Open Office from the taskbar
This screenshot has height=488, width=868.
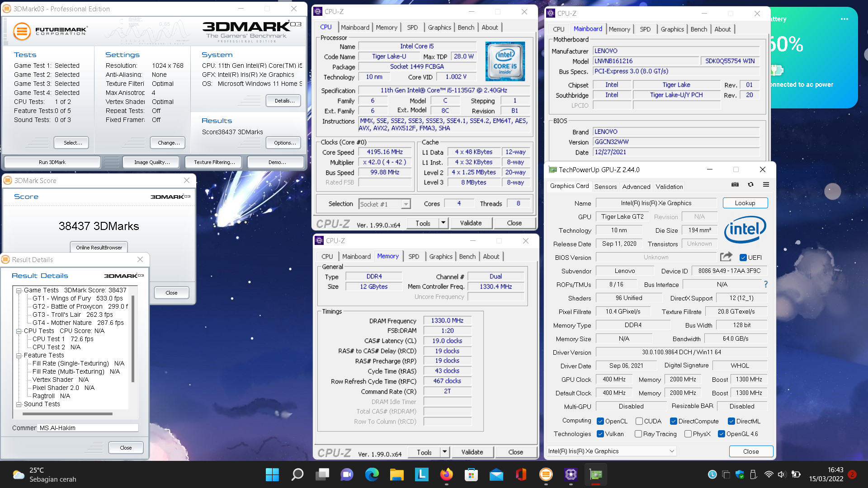pyautogui.click(x=521, y=474)
